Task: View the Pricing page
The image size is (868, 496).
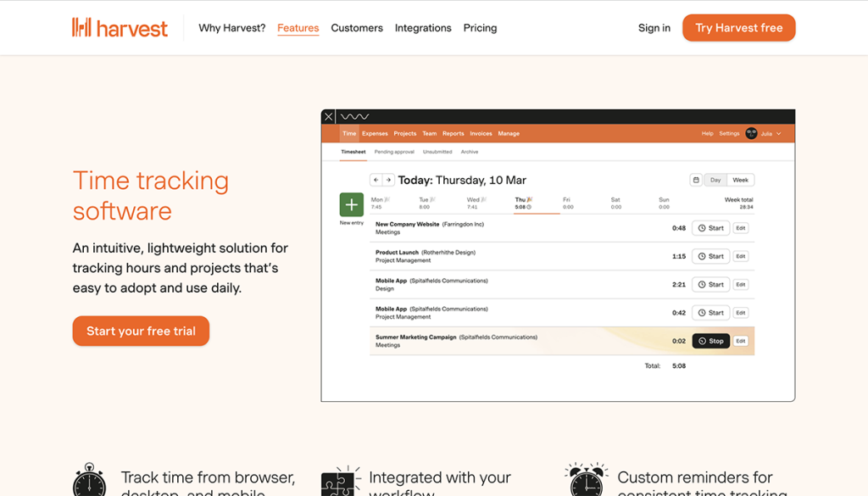Action: click(x=480, y=28)
